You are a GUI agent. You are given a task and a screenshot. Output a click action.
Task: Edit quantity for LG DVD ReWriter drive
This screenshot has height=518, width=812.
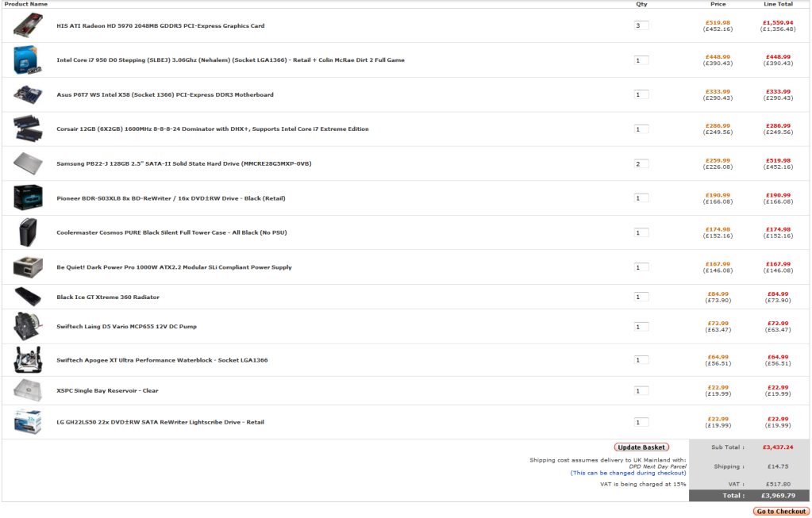[641, 422]
